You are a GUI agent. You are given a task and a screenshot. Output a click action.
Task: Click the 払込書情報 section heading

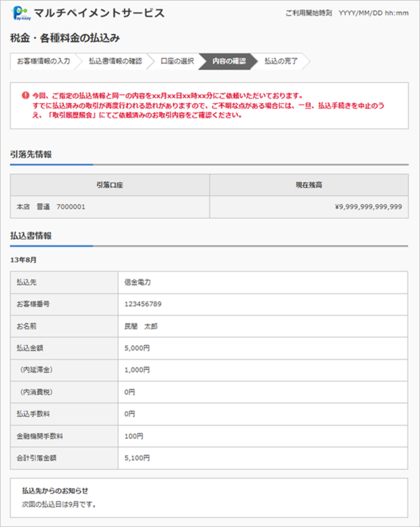[x=31, y=236]
